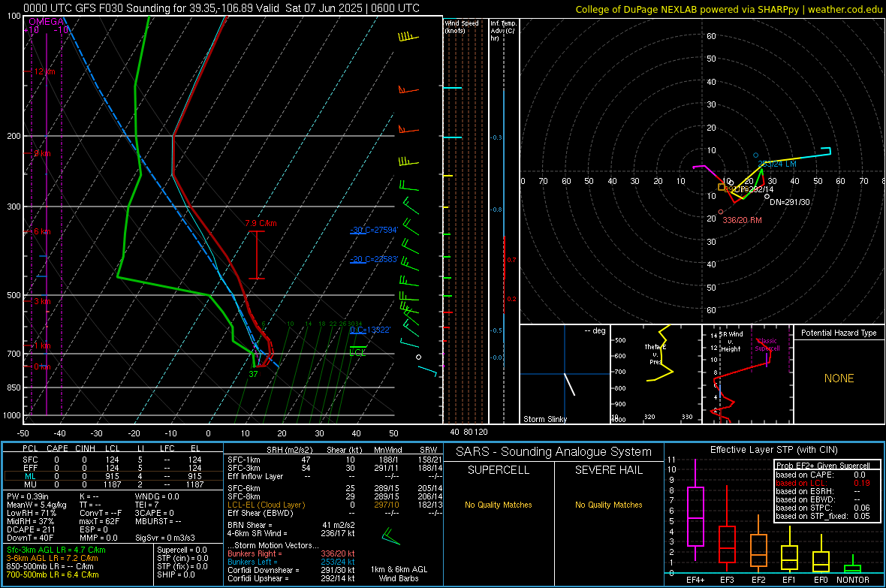This screenshot has height=588, width=886.
Task: Select the SFC parcel row
Action: coord(113,460)
